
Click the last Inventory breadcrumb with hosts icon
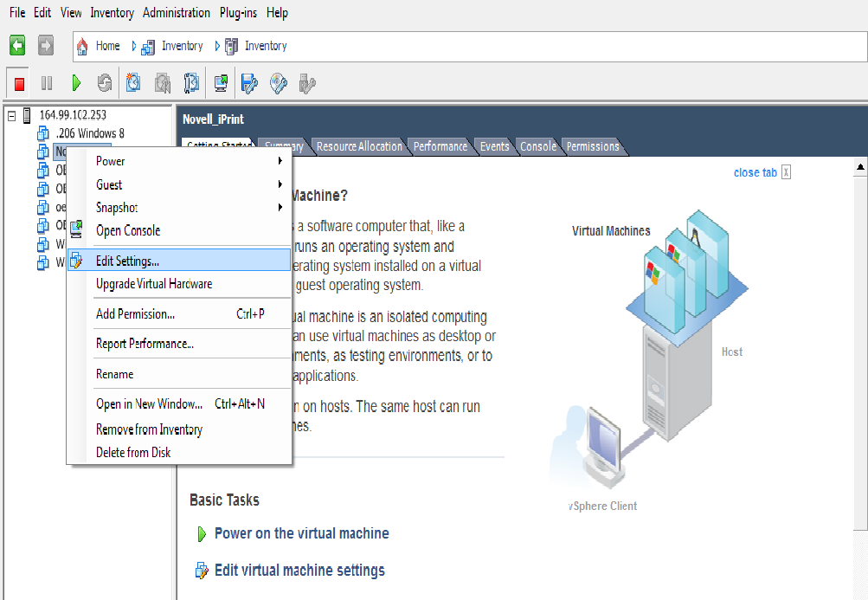click(266, 46)
